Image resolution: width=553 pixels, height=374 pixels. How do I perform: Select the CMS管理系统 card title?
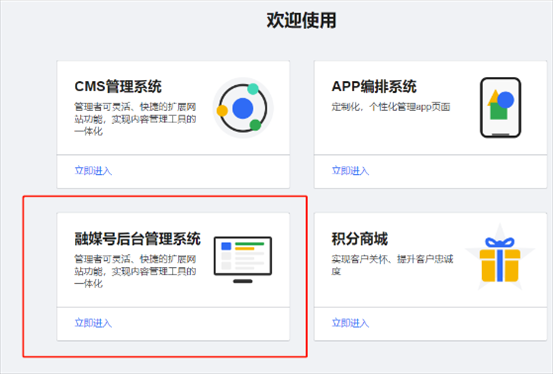click(x=118, y=86)
